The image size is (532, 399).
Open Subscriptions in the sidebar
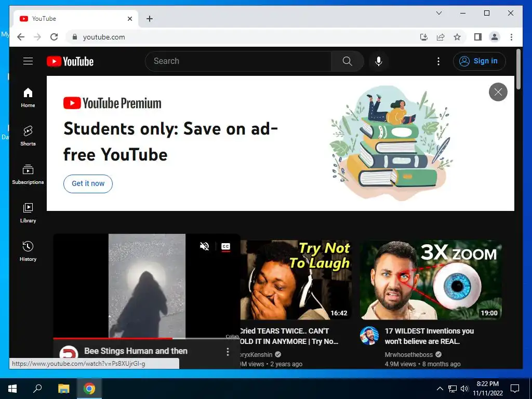28,175
